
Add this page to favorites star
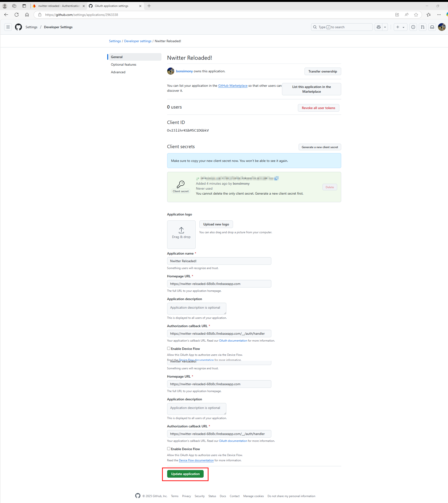click(x=416, y=15)
